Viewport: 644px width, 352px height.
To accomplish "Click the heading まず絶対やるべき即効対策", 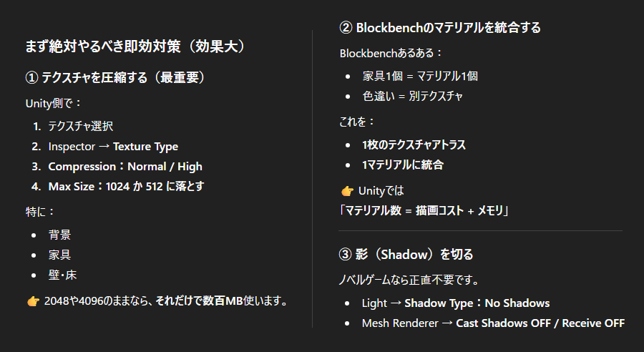I will [x=135, y=47].
